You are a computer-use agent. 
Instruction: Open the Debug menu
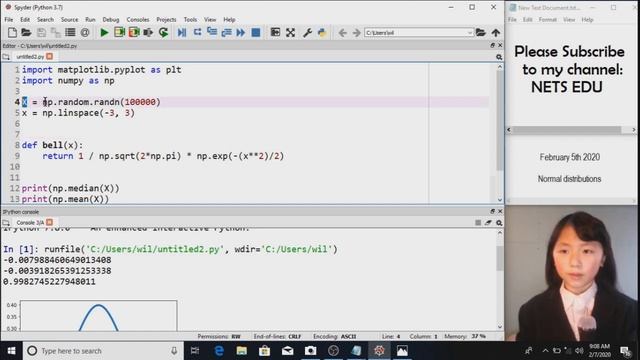pyautogui.click(x=111, y=20)
